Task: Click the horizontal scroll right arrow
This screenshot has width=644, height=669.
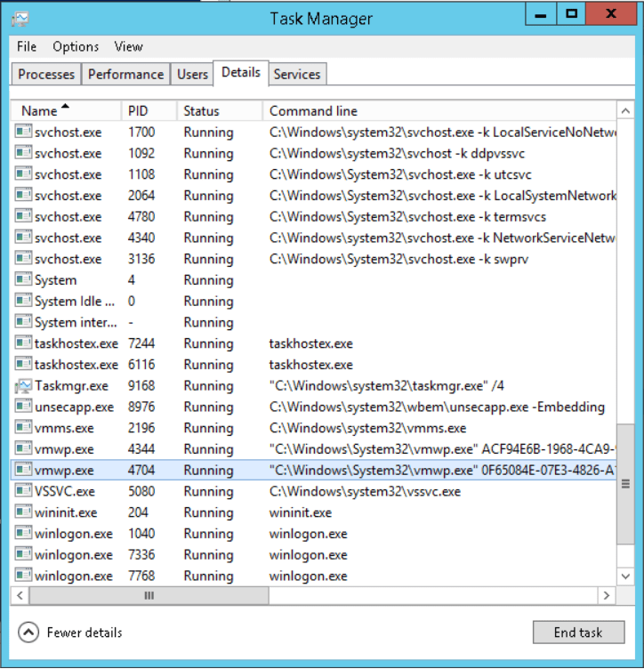Action: pos(606,596)
